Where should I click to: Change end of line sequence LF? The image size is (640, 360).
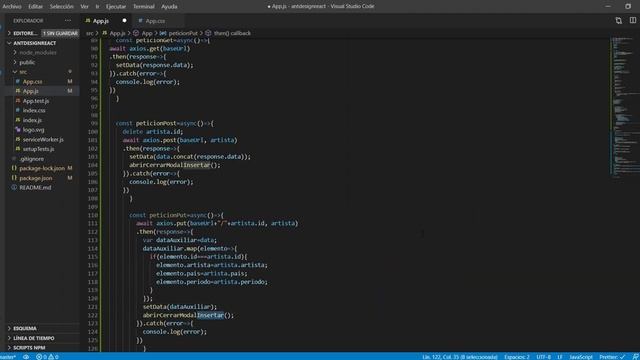point(560,357)
